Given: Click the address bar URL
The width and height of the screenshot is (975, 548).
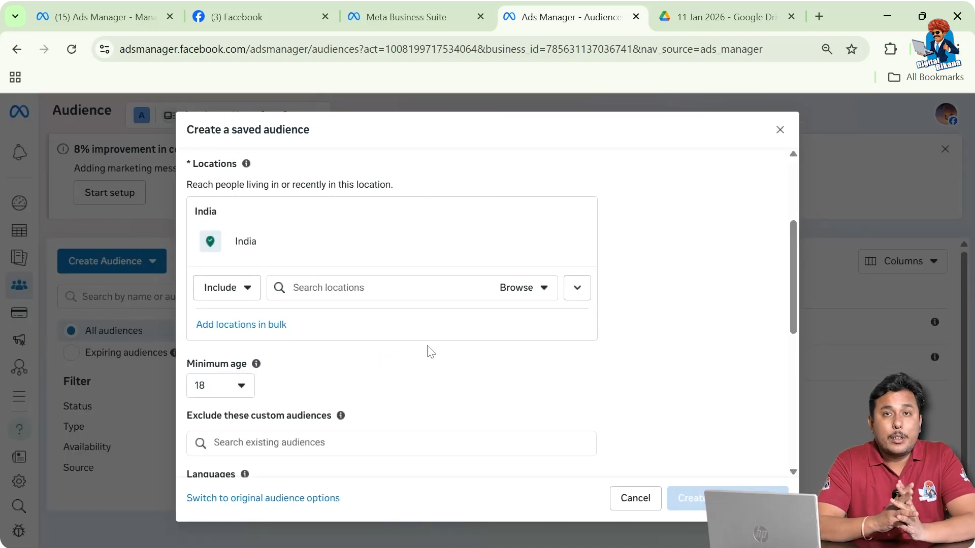Looking at the screenshot, I should point(440,49).
